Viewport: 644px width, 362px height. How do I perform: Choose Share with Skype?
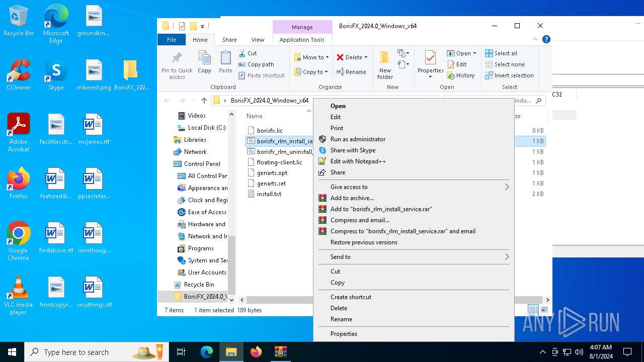click(x=414, y=150)
